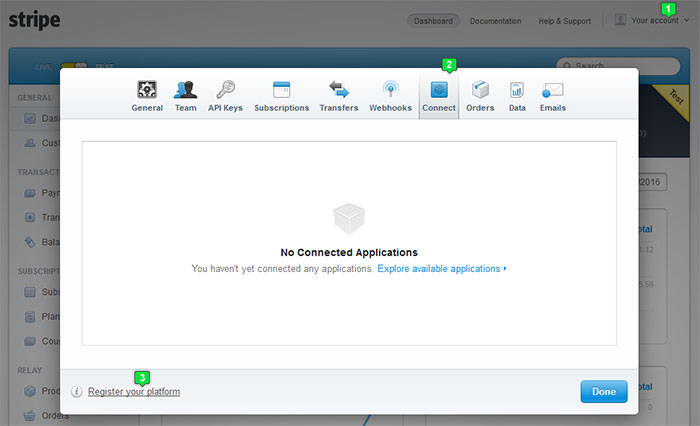Open the Data chart document icon
700x426 pixels.
(517, 90)
